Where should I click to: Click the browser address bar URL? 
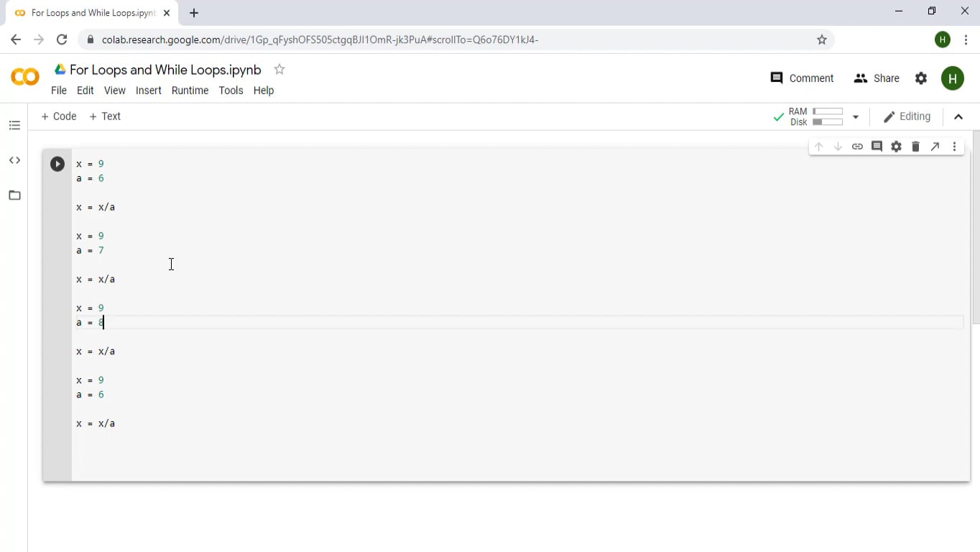coord(320,40)
